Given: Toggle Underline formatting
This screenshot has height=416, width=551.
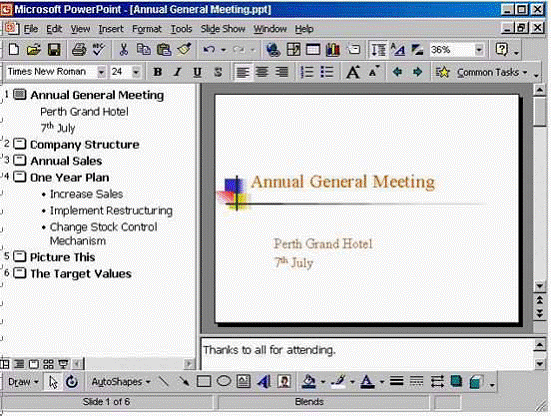Looking at the screenshot, I should [197, 72].
